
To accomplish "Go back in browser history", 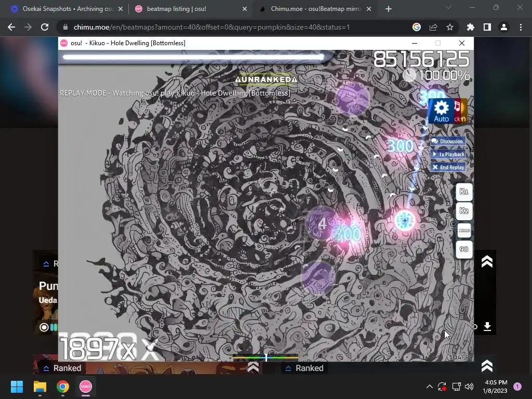I will pyautogui.click(x=11, y=27).
